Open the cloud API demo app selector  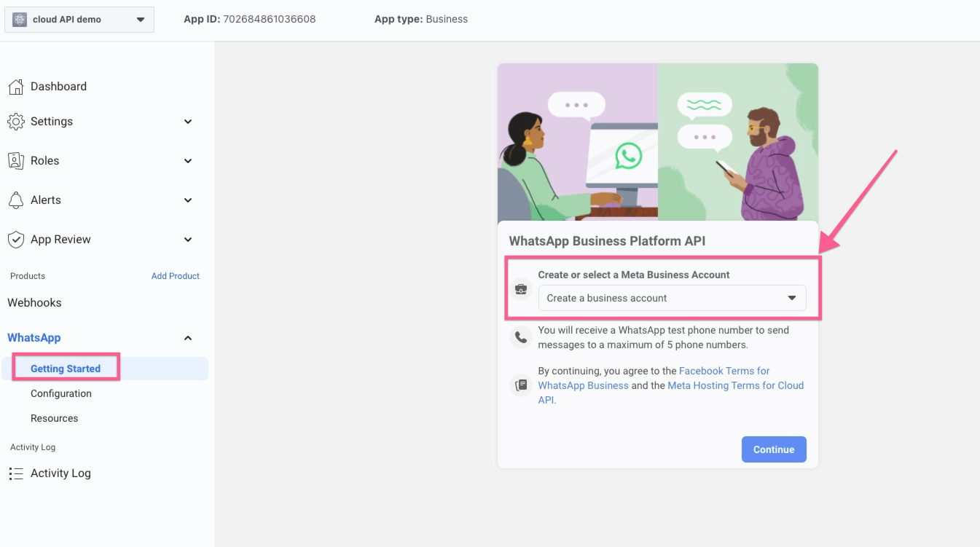(79, 20)
